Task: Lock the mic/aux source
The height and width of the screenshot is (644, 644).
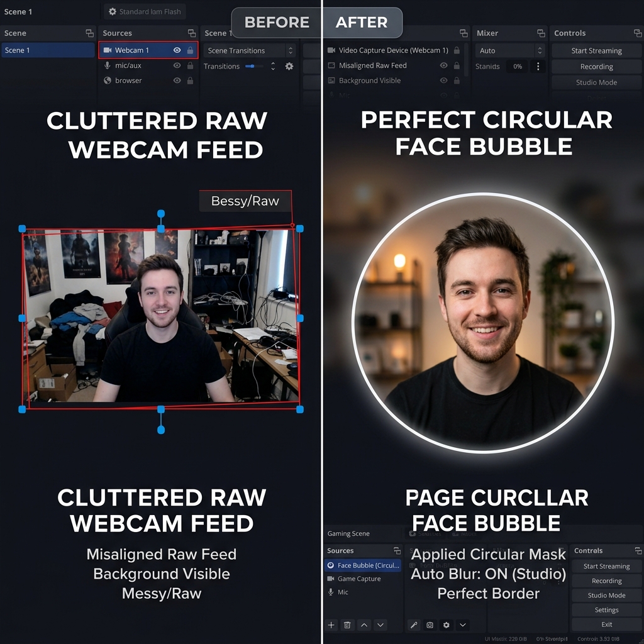Action: pos(190,65)
